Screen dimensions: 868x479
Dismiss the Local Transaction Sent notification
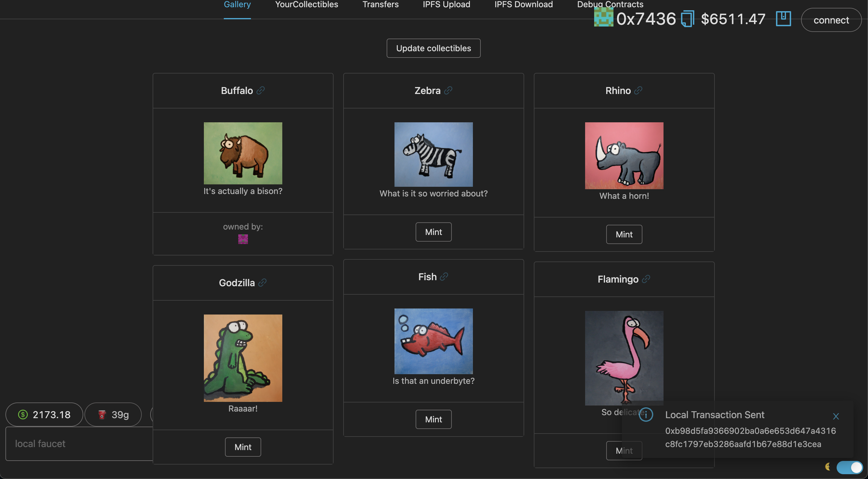pos(836,416)
